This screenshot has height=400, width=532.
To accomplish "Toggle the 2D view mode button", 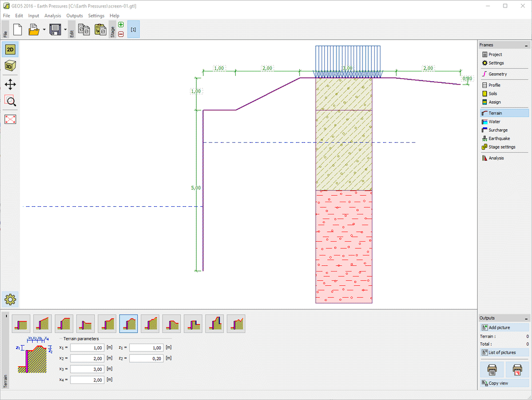I will 10,50.
